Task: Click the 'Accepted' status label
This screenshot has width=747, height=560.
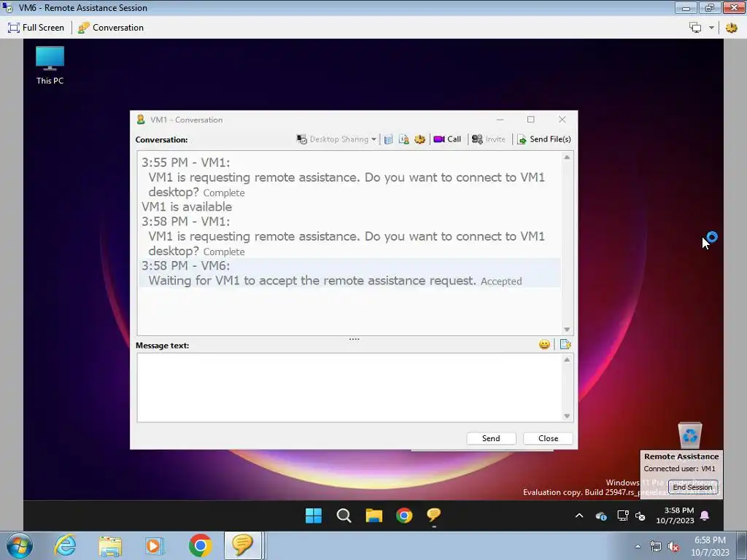Action: tap(501, 281)
